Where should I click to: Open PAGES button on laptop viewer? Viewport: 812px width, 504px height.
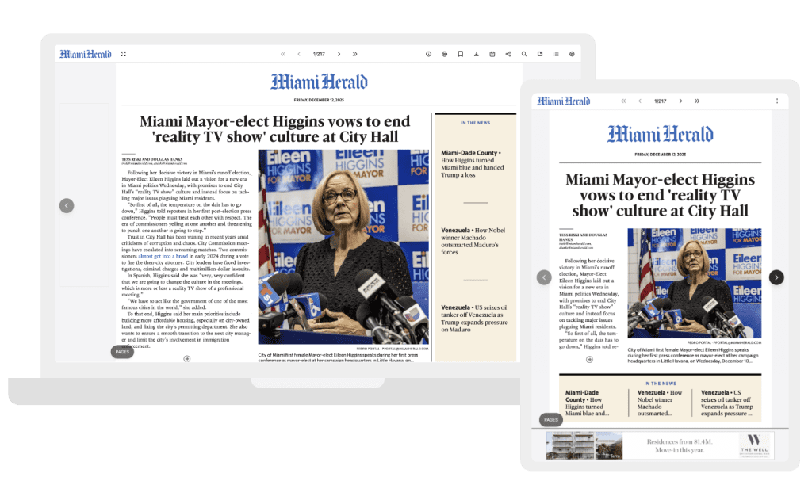(122, 352)
